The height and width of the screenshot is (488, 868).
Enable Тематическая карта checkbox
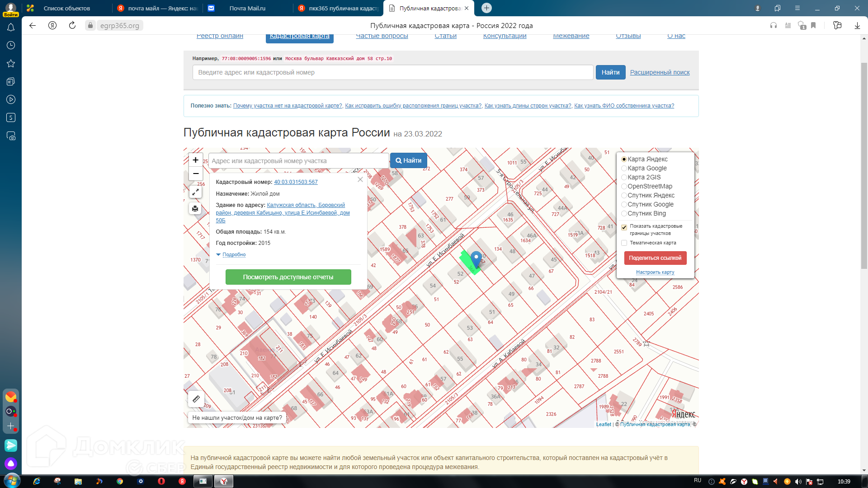624,243
